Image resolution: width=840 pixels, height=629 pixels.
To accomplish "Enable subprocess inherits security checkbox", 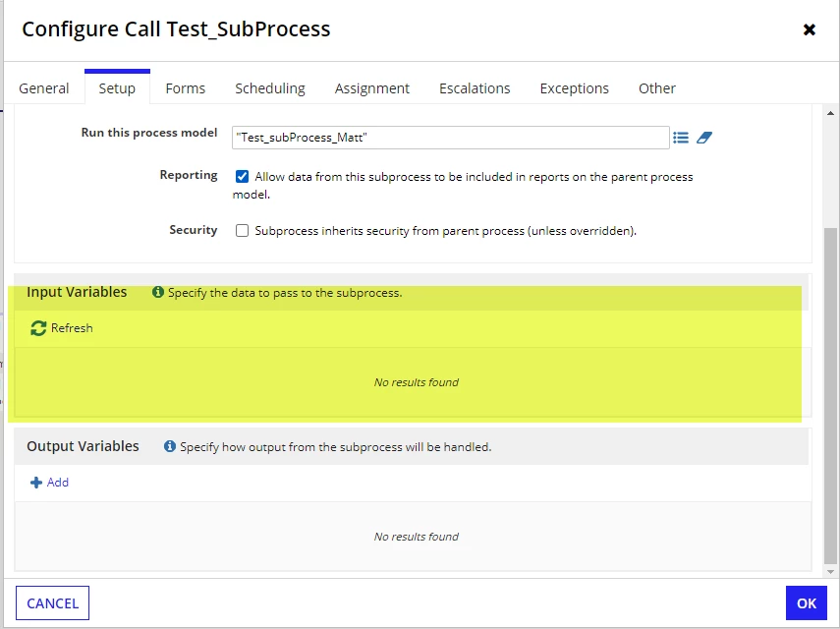I will [242, 230].
